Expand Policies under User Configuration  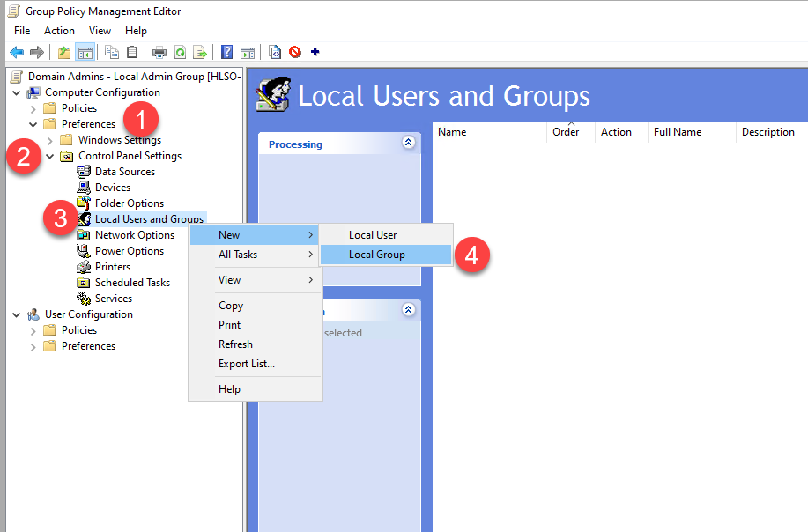point(33,330)
